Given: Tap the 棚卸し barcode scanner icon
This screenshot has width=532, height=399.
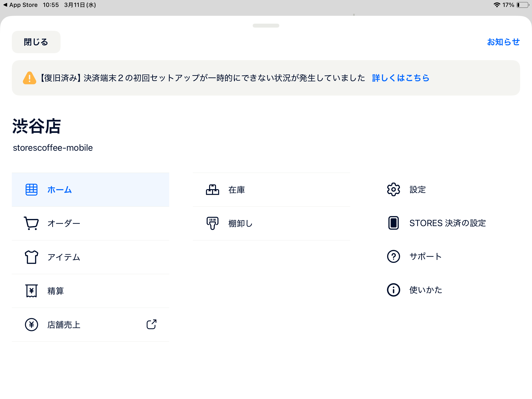Looking at the screenshot, I should click(212, 223).
